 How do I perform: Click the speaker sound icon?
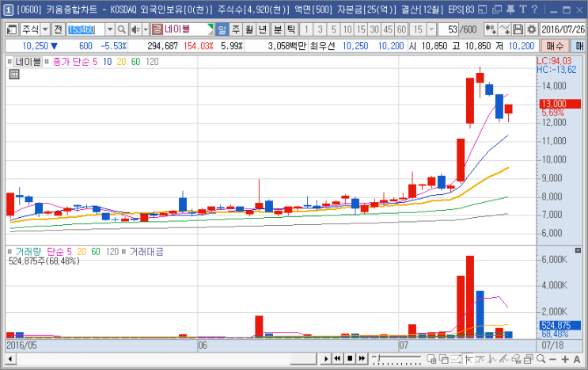tap(136, 29)
